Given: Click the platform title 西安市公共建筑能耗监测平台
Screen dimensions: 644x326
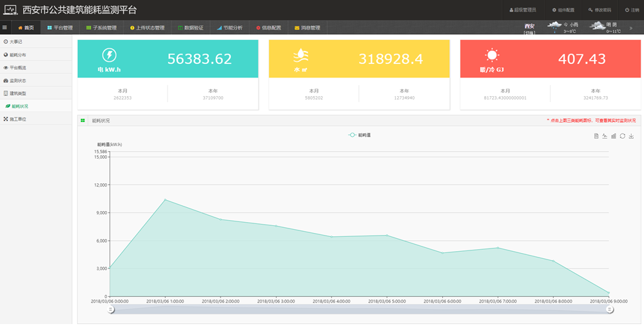Looking at the screenshot, I should click(80, 10).
